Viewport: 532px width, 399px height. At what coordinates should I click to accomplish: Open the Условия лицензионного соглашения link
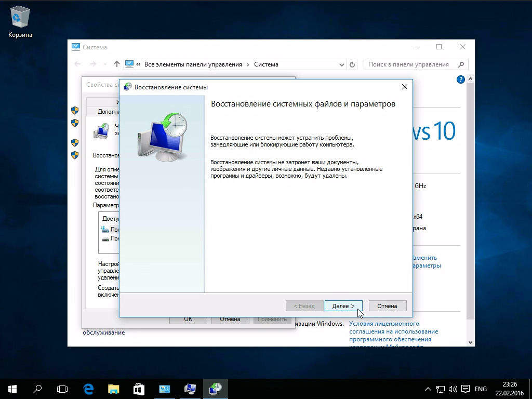pyautogui.click(x=384, y=323)
